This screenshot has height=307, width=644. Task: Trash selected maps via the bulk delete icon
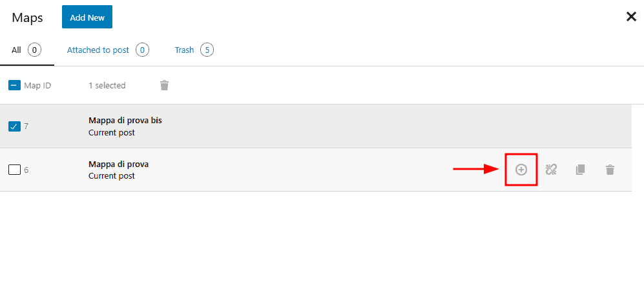(x=164, y=85)
